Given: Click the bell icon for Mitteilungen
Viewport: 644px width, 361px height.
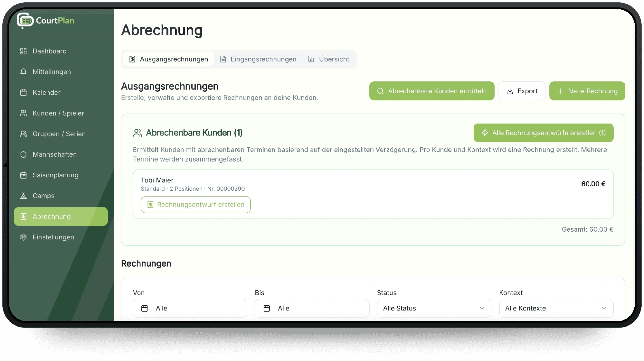Looking at the screenshot, I should coord(23,72).
